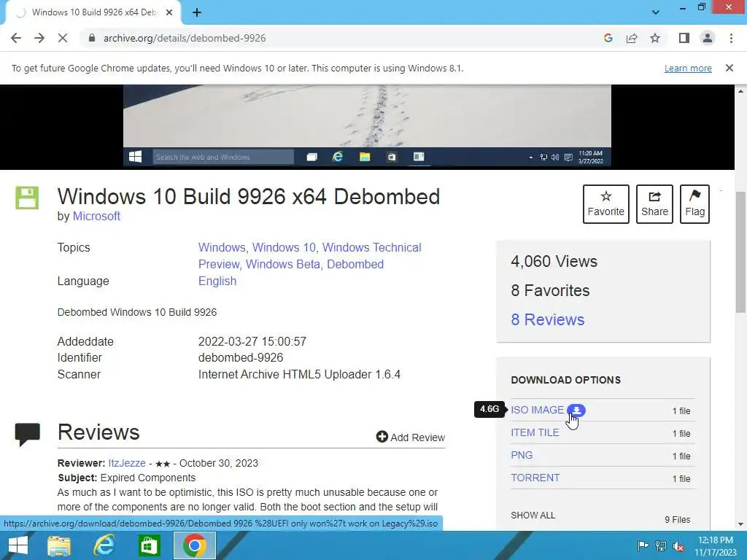The height and width of the screenshot is (560, 747).
Task: Click the Windows 10 screenshot preview image
Action: click(x=367, y=126)
